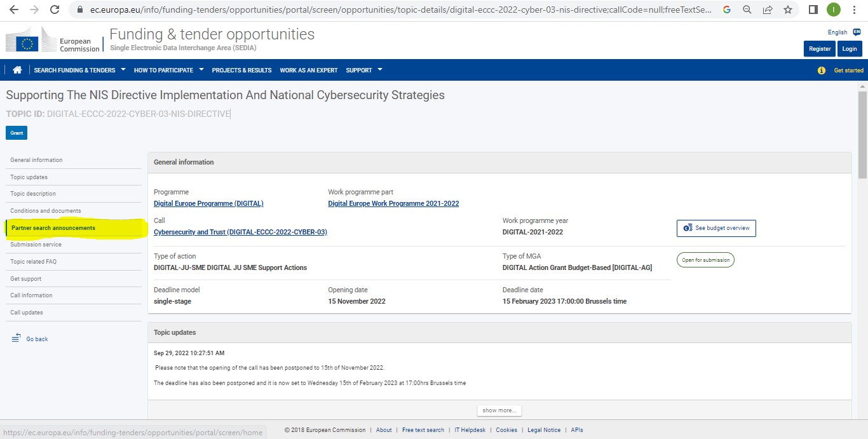Click 'single-stage' deadline model value
The height and width of the screenshot is (439, 868).
point(172,301)
